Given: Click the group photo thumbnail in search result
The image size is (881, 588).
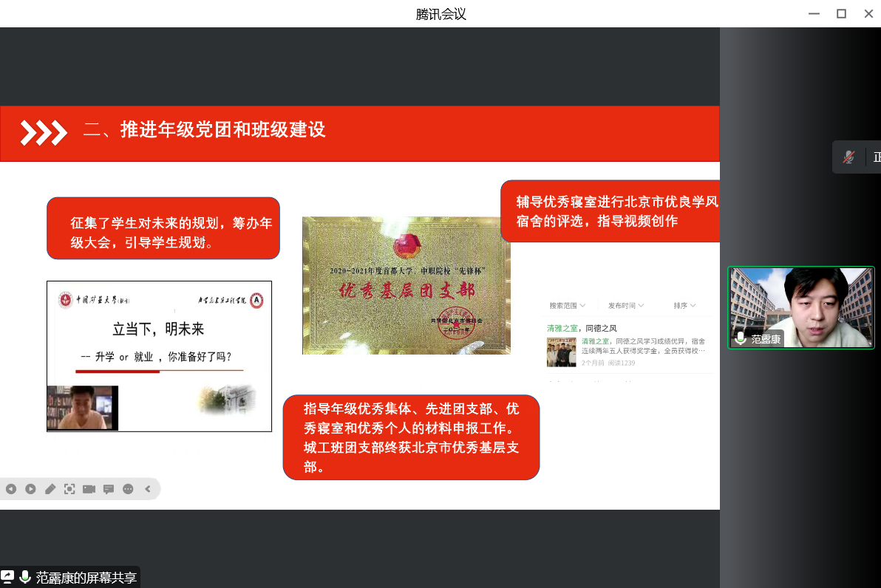Looking at the screenshot, I should 561,352.
